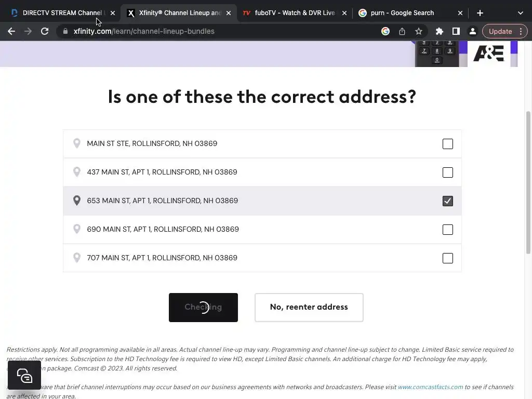Click the xfinity.com address bar
The height and width of the screenshot is (399, 532).
click(x=208, y=31)
